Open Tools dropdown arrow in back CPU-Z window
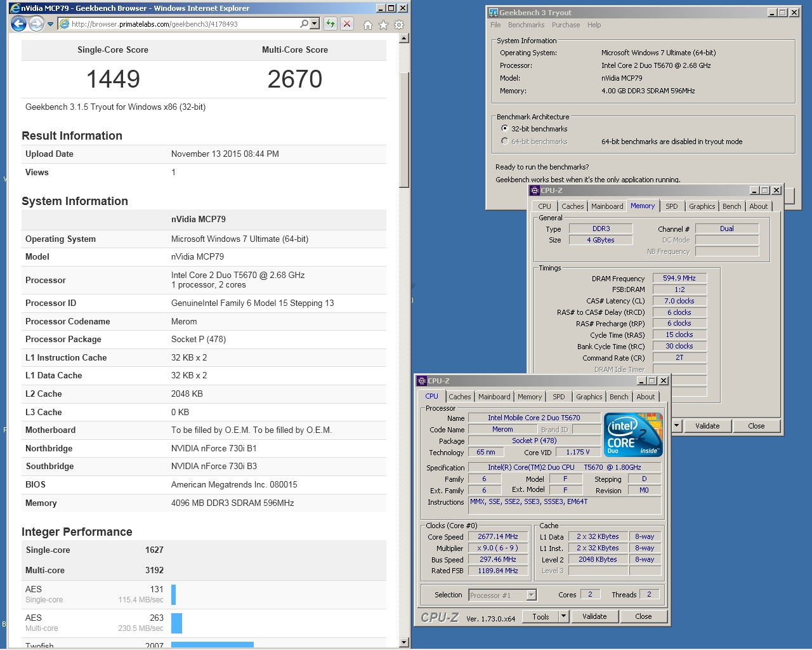Viewport: 812px width, 650px height. pyautogui.click(x=677, y=426)
